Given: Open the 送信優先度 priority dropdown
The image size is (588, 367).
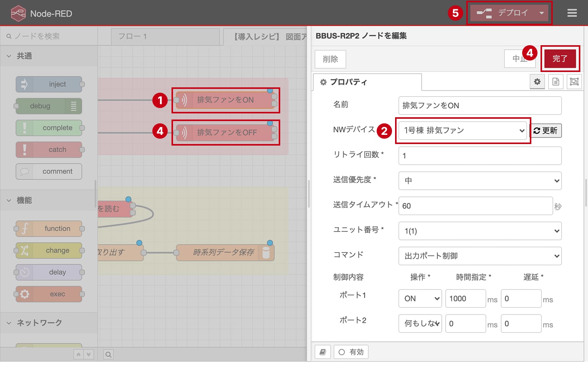Looking at the screenshot, I should [480, 181].
